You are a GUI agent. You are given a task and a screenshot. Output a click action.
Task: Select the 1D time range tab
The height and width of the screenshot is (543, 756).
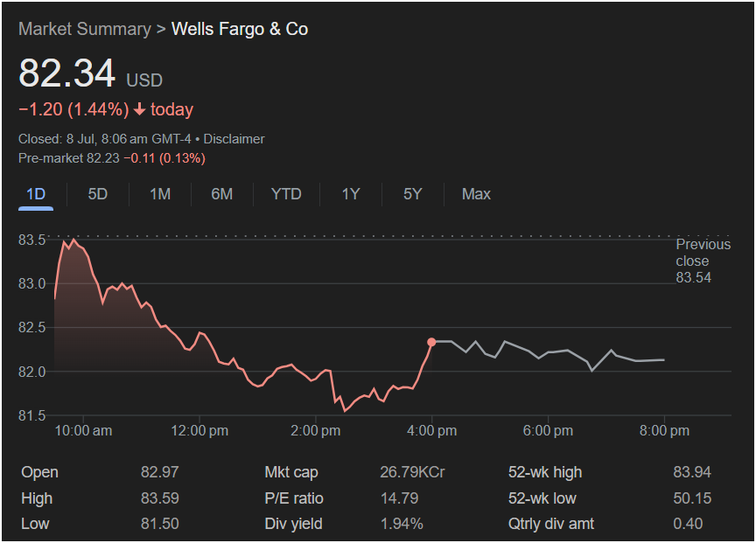[36, 194]
